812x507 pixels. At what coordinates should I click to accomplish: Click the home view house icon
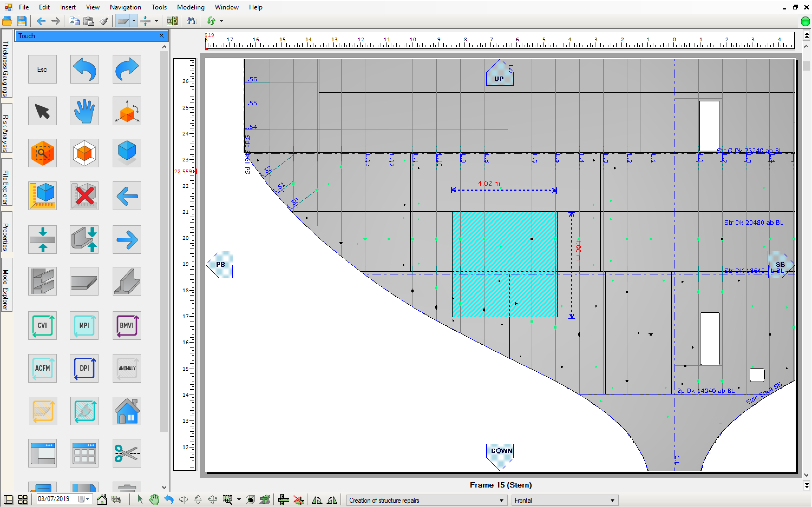[127, 411]
